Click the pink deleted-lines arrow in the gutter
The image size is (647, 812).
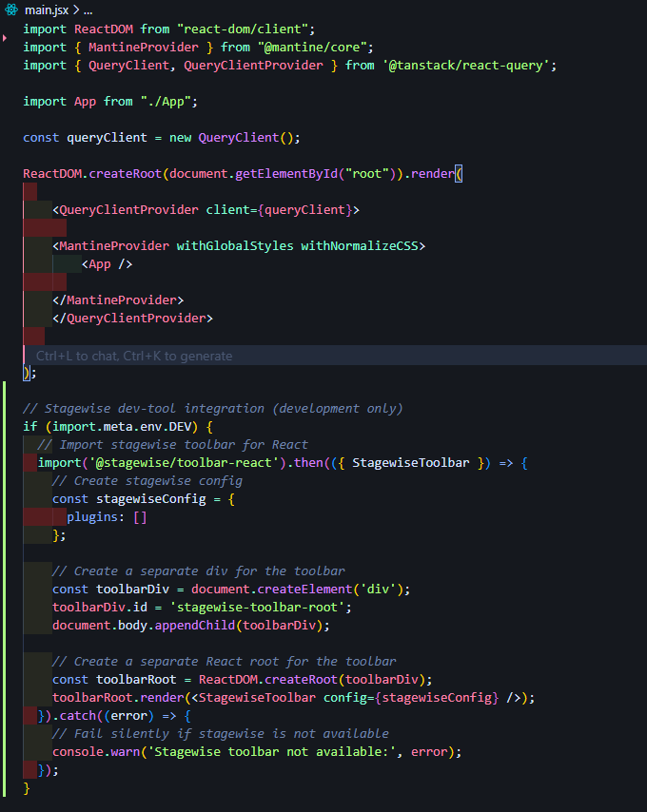click(5, 38)
